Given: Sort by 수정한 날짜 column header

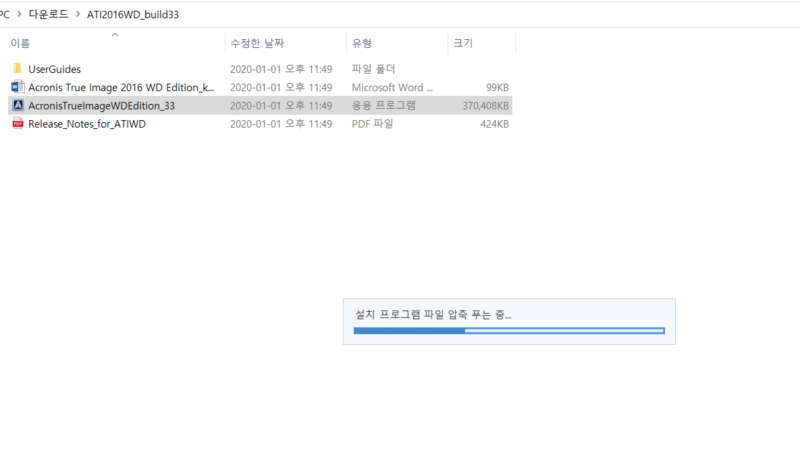Looking at the screenshot, I should [257, 43].
